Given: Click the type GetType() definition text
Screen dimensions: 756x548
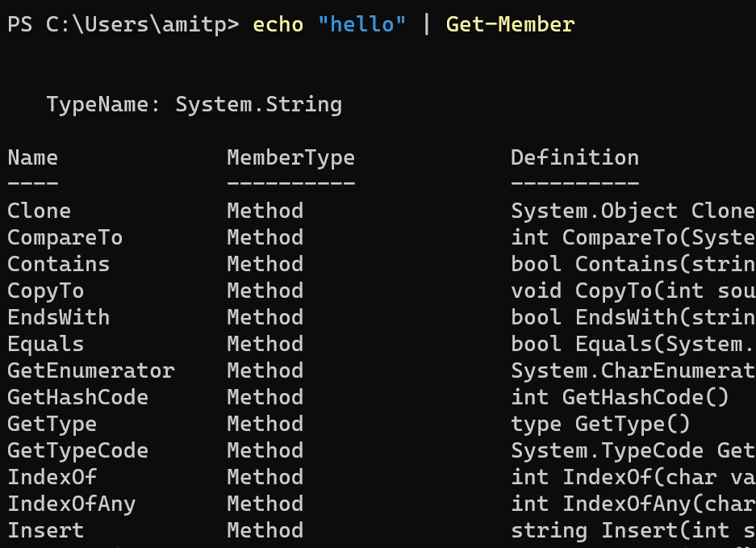Looking at the screenshot, I should (600, 424).
